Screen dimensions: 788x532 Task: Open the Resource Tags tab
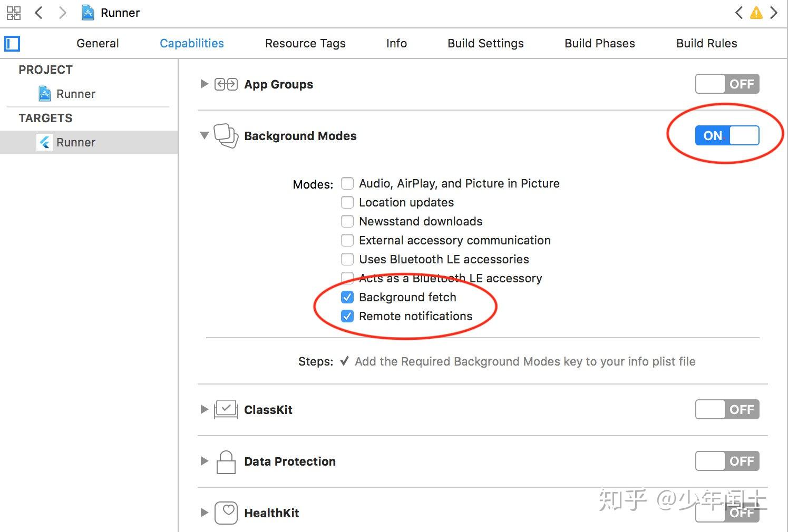pos(305,43)
